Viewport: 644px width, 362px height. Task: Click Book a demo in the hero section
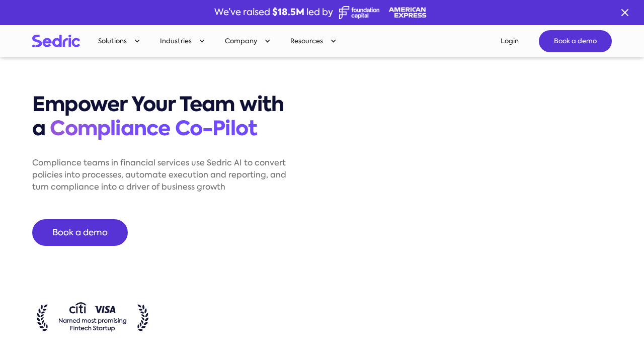[79, 232]
